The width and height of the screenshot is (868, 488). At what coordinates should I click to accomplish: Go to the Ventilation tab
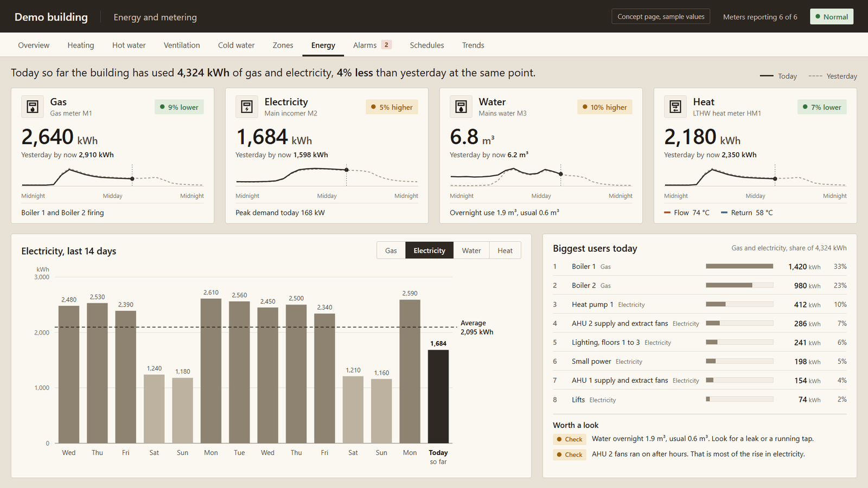(182, 45)
